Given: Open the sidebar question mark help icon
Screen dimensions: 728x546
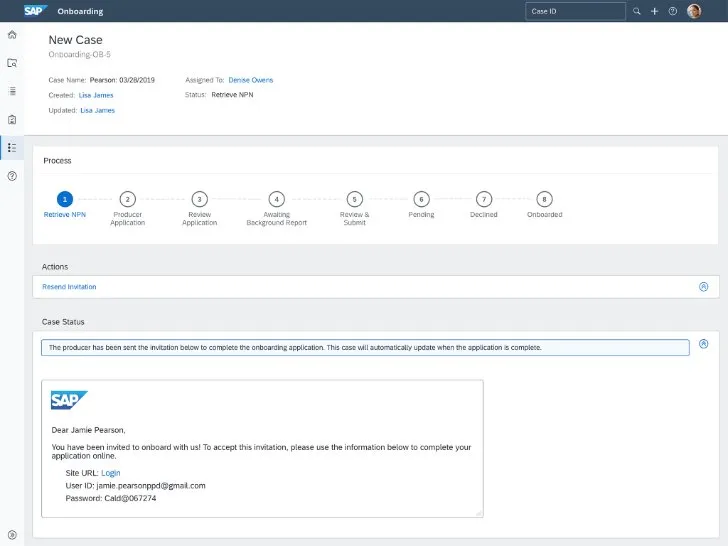Looking at the screenshot, I should click(12, 176).
